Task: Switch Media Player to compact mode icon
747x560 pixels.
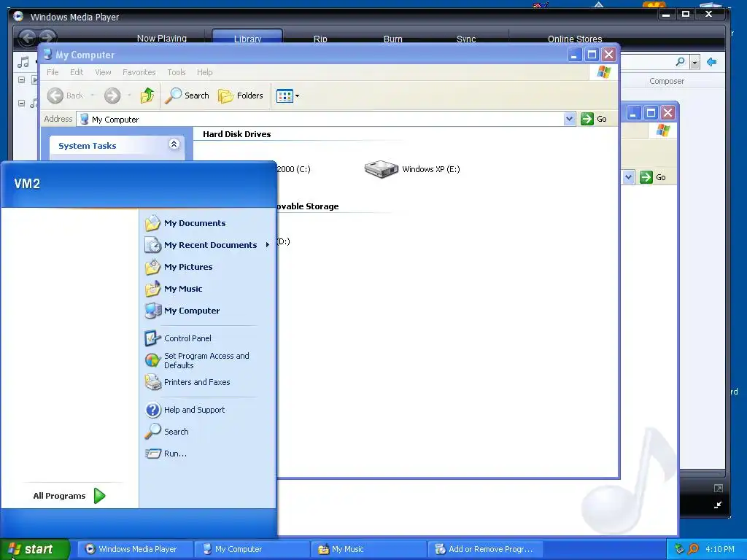Action: click(x=718, y=505)
